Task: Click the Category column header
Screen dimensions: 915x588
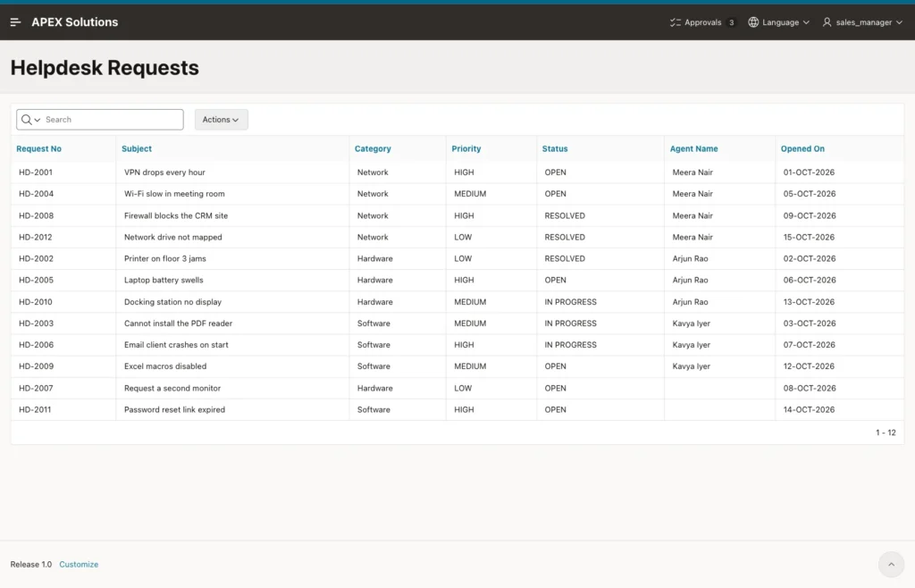Action: pos(373,148)
